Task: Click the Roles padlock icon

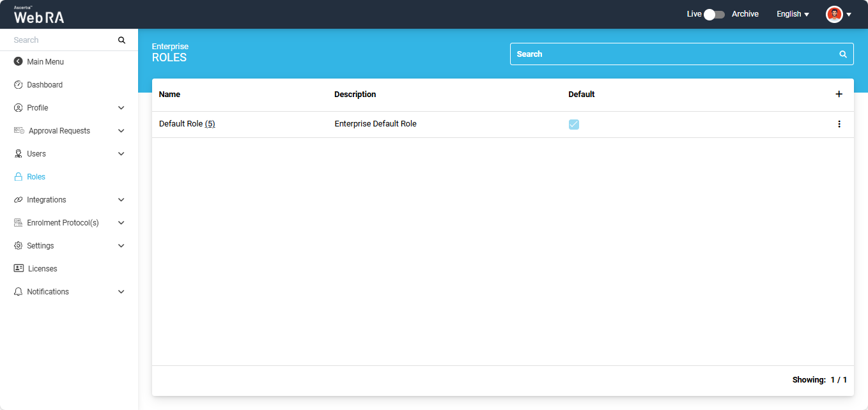Action: coord(18,177)
